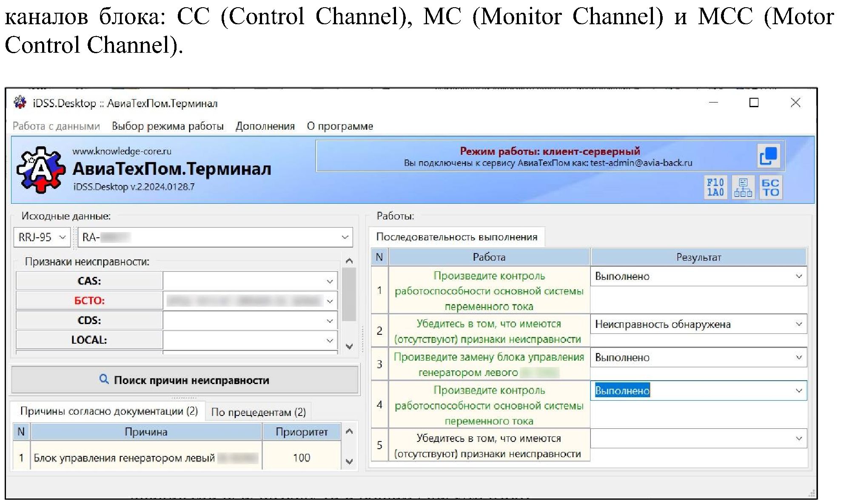This screenshot has height=504, width=852.
Task: Click the АвиаТехПом gear logo
Action: [41, 170]
